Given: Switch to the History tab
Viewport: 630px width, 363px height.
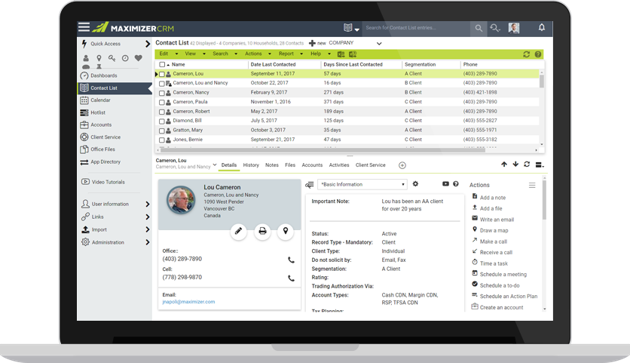Looking at the screenshot, I should tap(251, 165).
